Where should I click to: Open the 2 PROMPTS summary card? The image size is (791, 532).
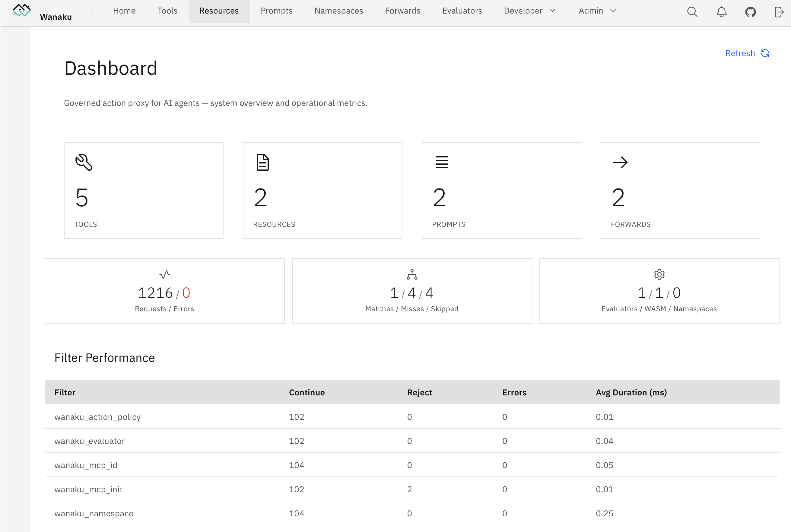coord(501,190)
